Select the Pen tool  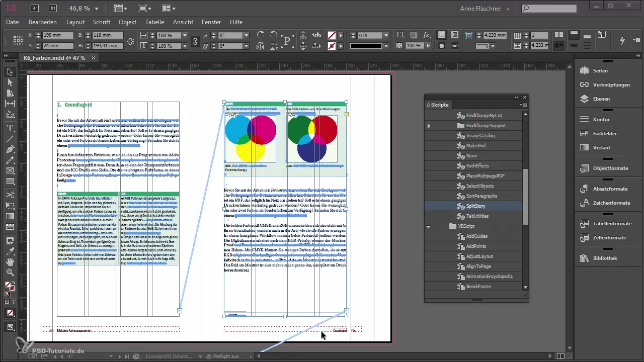coord(10,150)
